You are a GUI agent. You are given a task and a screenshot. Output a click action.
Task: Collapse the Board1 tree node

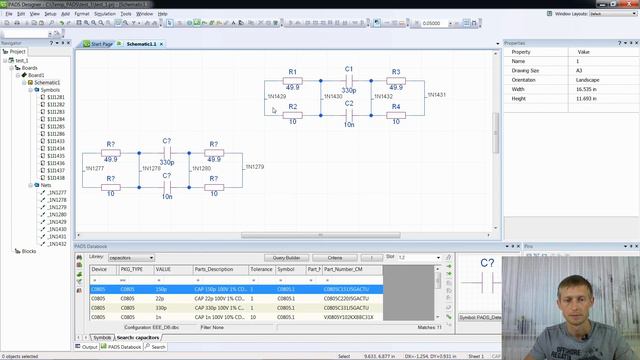[18, 76]
